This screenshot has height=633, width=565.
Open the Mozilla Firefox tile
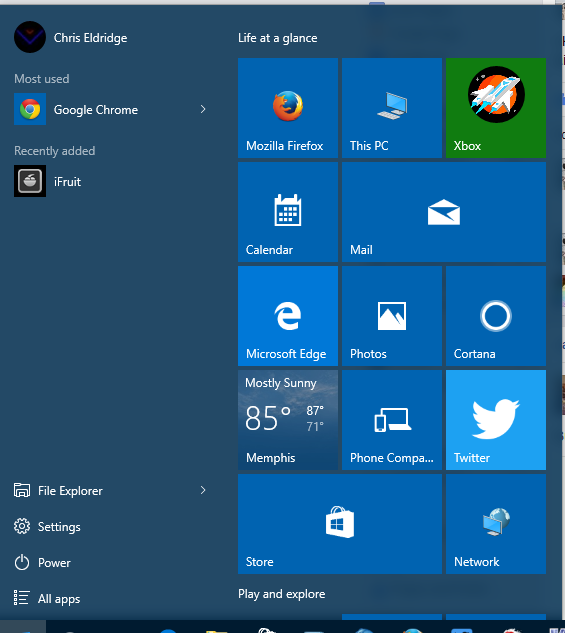288,108
